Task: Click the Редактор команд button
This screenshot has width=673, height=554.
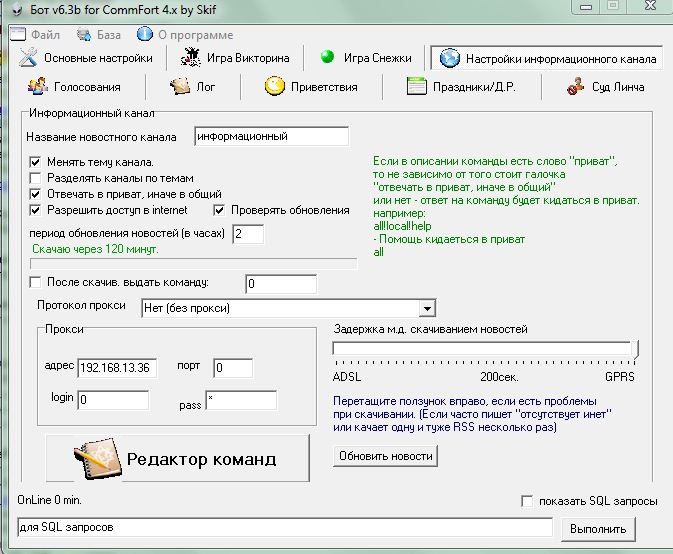Action: (x=177, y=459)
